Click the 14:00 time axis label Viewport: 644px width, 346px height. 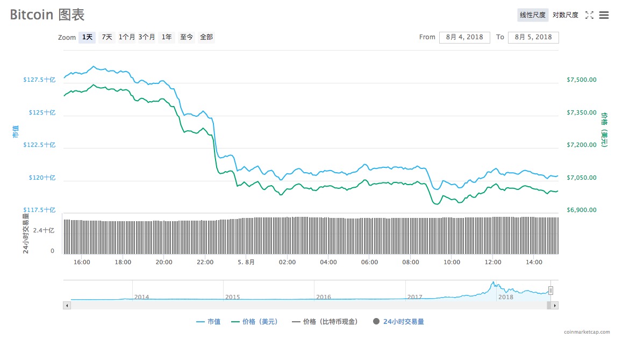[x=534, y=262]
